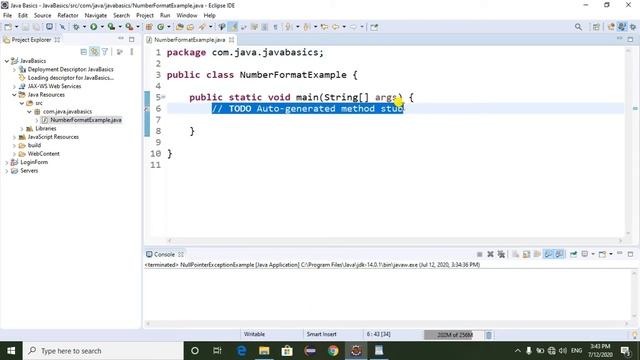Select the Project Explorer view tab
The height and width of the screenshot is (360, 640).
pyautogui.click(x=31, y=40)
